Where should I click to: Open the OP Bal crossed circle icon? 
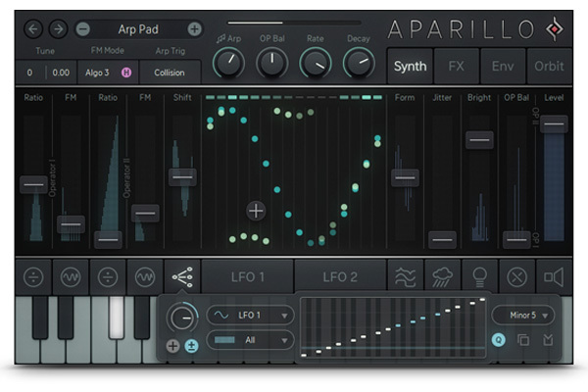[516, 277]
